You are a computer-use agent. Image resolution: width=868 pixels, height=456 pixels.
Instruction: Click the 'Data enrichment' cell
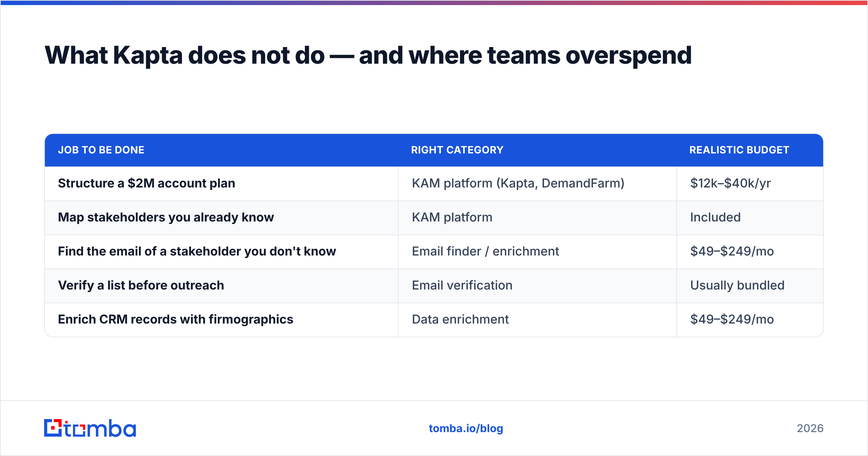pos(537,320)
